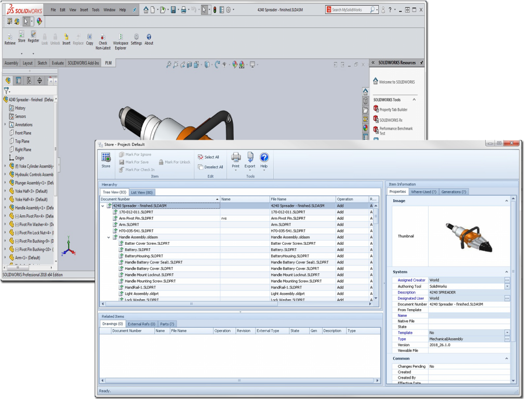Switch to the Evaluate tab

click(x=58, y=63)
